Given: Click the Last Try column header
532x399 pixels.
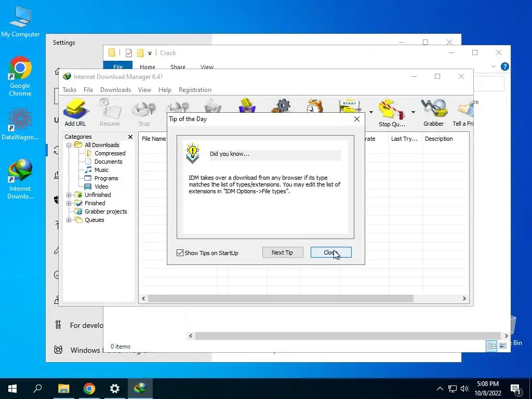Looking at the screenshot, I should [x=404, y=139].
